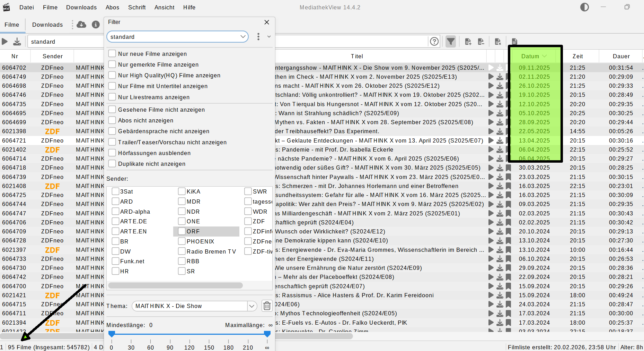
Task: Close the Filter panel
Action: [x=266, y=22]
